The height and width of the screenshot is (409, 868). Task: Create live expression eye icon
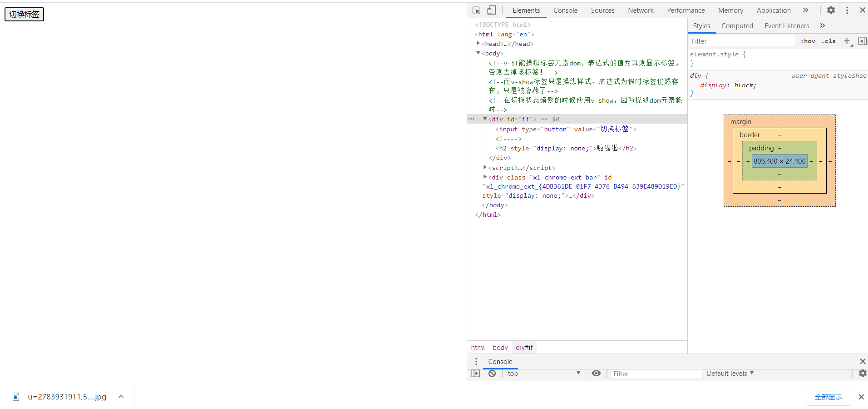(x=597, y=373)
